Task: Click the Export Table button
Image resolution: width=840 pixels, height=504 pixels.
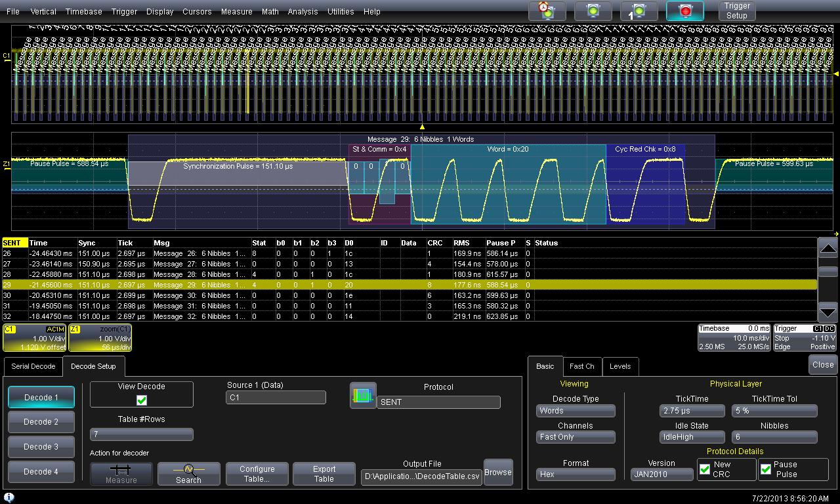Action: pos(324,473)
